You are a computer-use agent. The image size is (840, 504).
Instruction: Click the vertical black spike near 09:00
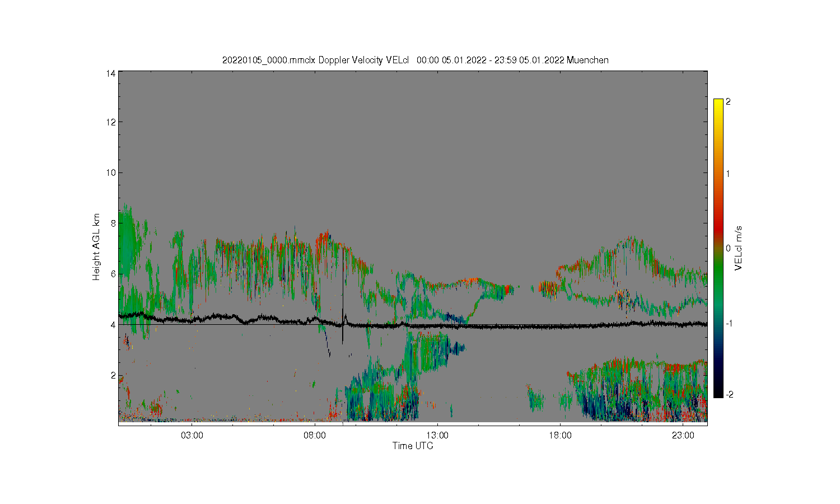(x=343, y=296)
